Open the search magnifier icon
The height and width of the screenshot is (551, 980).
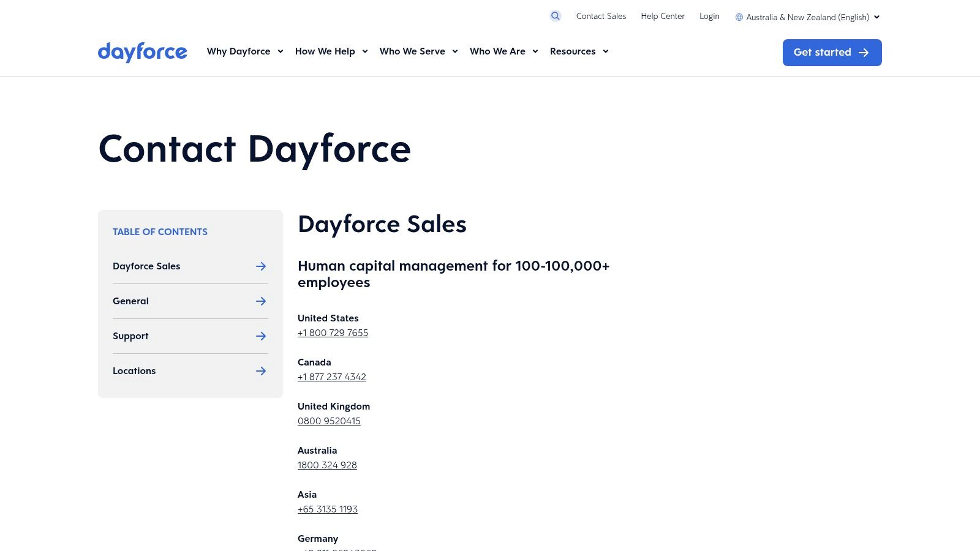pos(555,16)
